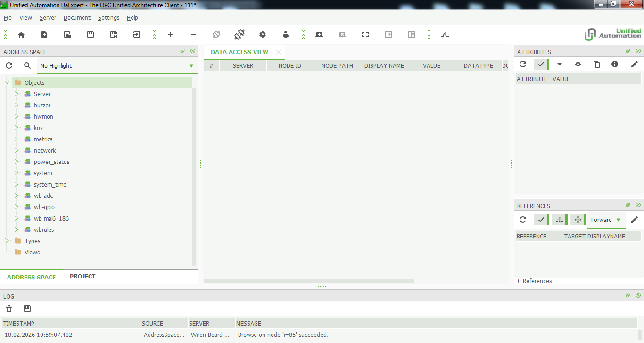Expand the wb-gpio tree node

16,207
